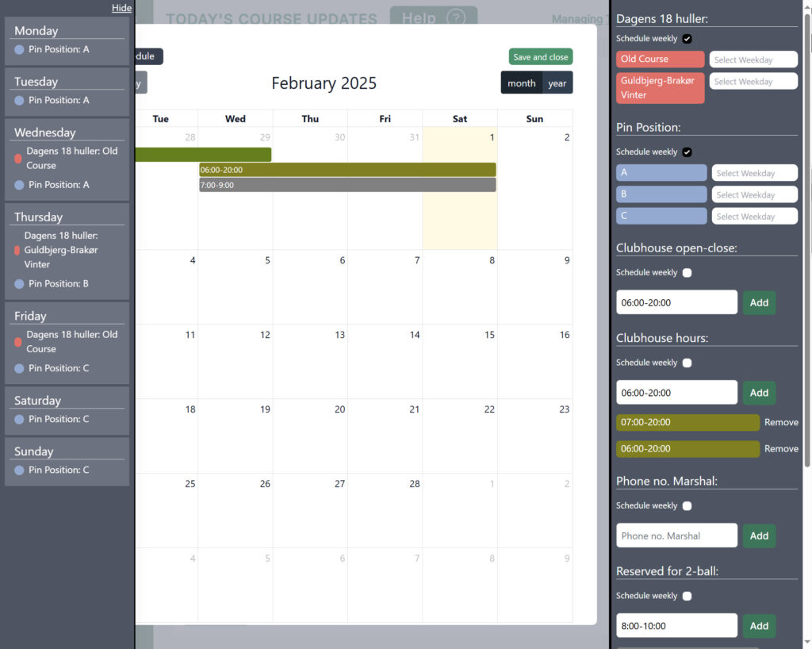Switch calendar to year view

[557, 83]
